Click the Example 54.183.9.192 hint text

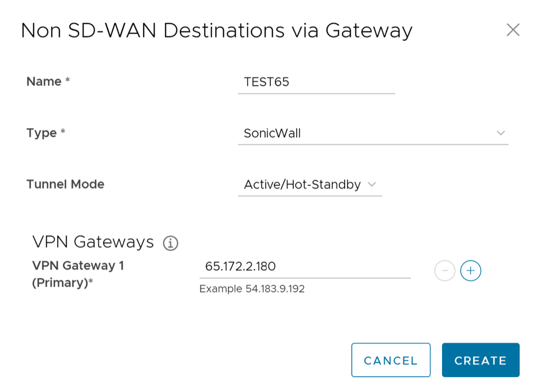(x=252, y=289)
